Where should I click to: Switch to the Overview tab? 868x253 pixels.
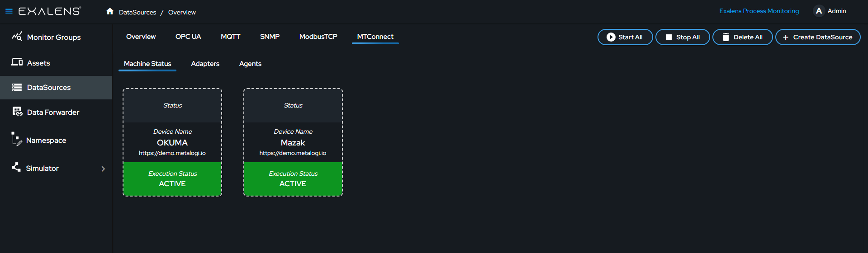pos(141,37)
